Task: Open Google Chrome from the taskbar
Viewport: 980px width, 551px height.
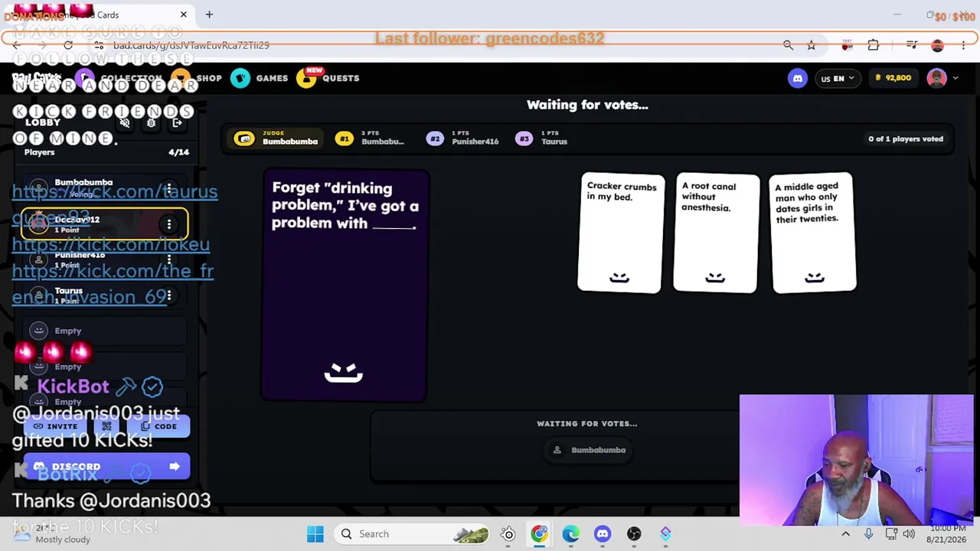Action: 540,533
